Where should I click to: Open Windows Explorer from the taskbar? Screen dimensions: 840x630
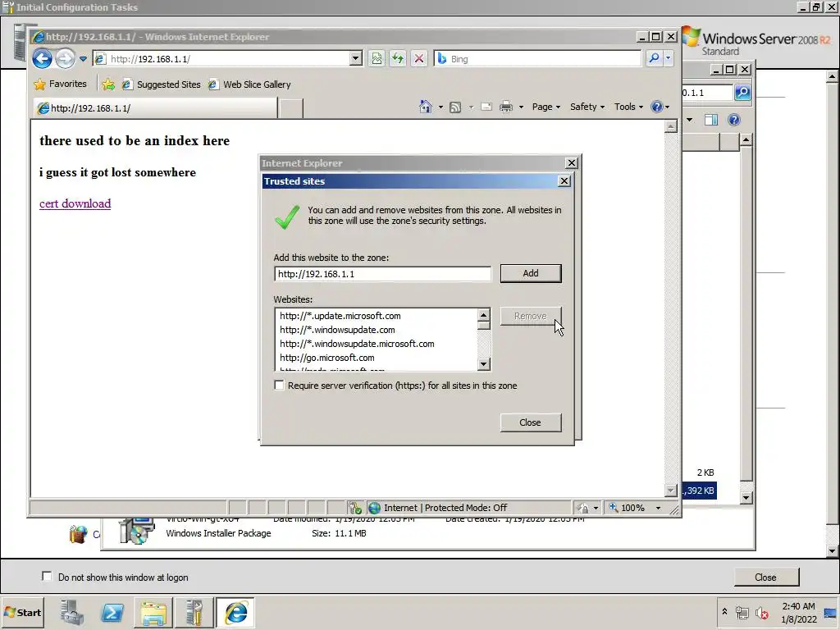click(153, 612)
